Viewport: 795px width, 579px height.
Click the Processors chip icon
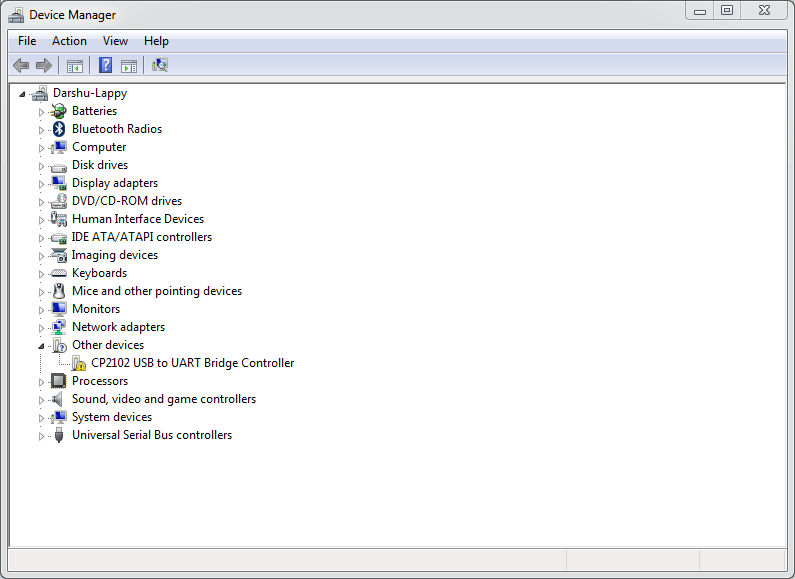click(x=59, y=381)
